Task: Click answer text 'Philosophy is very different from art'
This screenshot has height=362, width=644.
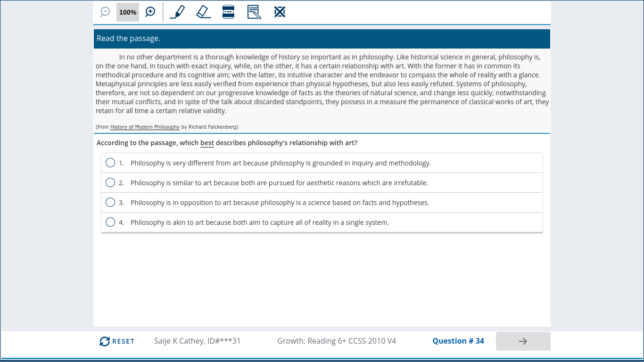Action: (186, 163)
